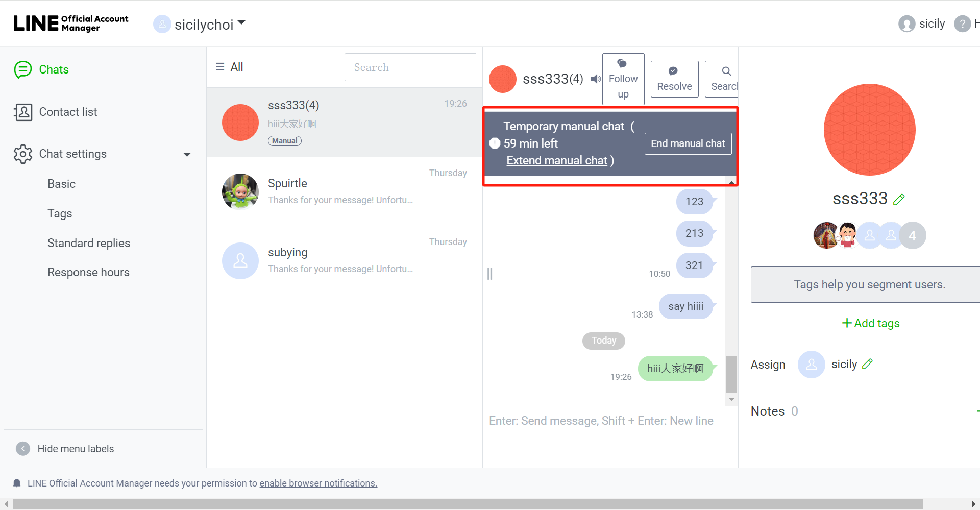Image resolution: width=980 pixels, height=510 pixels.
Task: Extend the manual chat session
Action: [556, 160]
